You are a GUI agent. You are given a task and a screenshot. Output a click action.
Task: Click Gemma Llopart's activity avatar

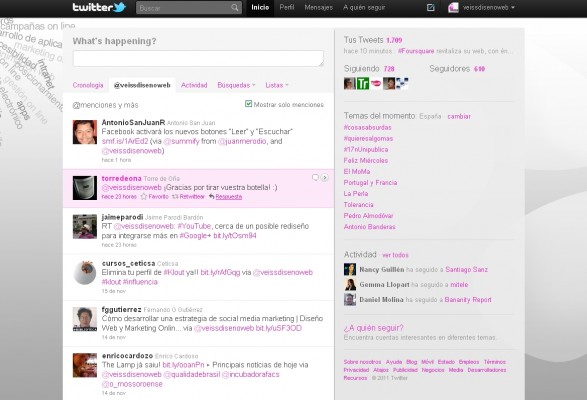(350, 284)
